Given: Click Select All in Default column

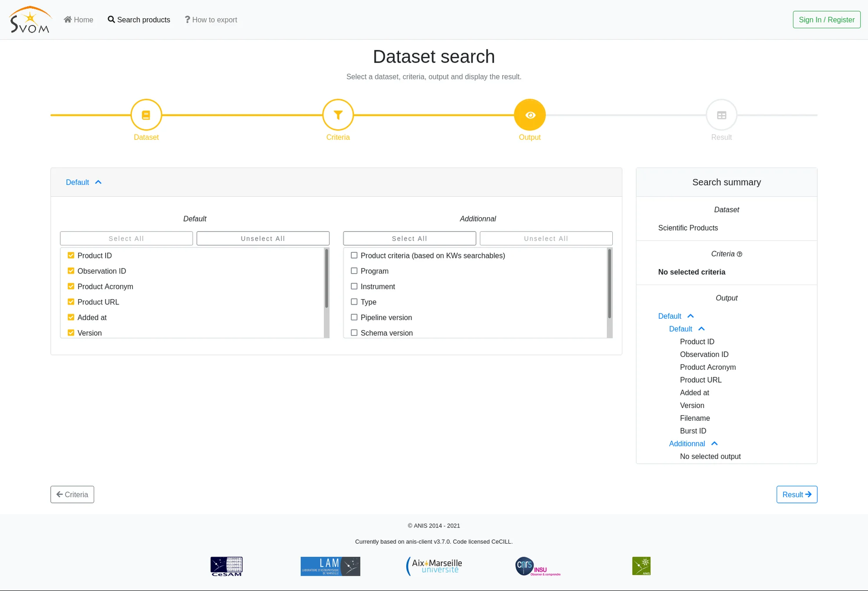Looking at the screenshot, I should [x=126, y=238].
